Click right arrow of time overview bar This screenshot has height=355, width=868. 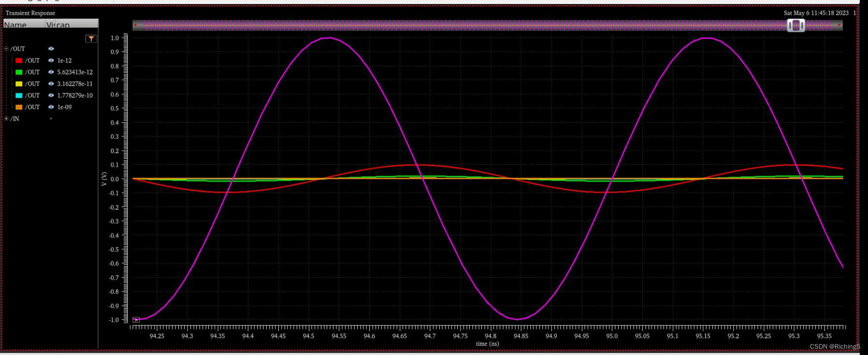pyautogui.click(x=839, y=25)
